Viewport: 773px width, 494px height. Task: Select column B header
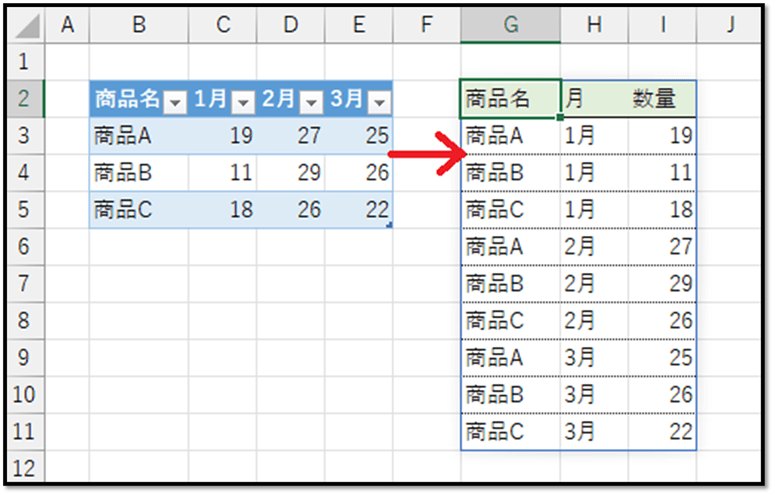(x=138, y=26)
